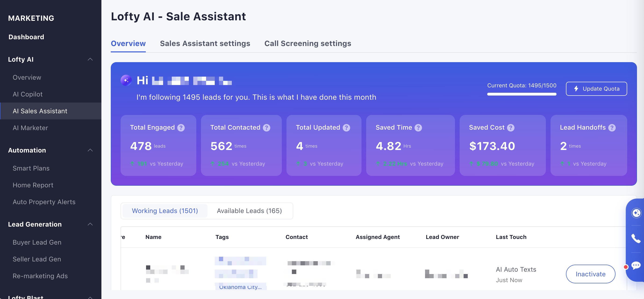Click the quota progress bar
The height and width of the screenshot is (299, 644).
[522, 94]
